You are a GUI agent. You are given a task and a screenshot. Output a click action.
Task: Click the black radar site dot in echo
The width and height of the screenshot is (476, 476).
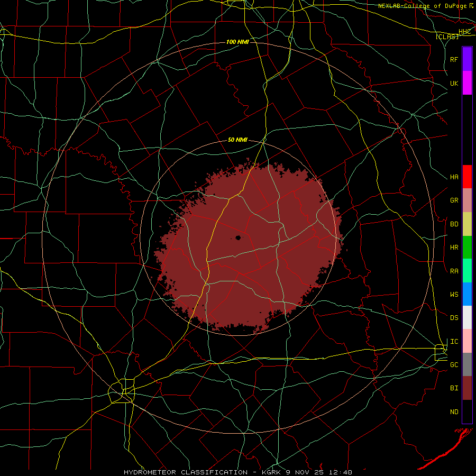click(239, 237)
